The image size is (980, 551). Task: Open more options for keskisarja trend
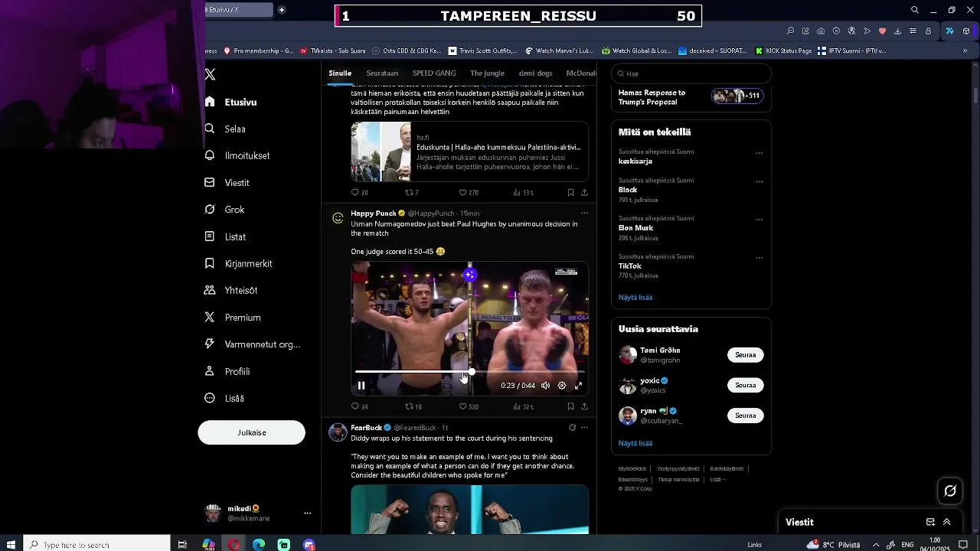tap(759, 153)
